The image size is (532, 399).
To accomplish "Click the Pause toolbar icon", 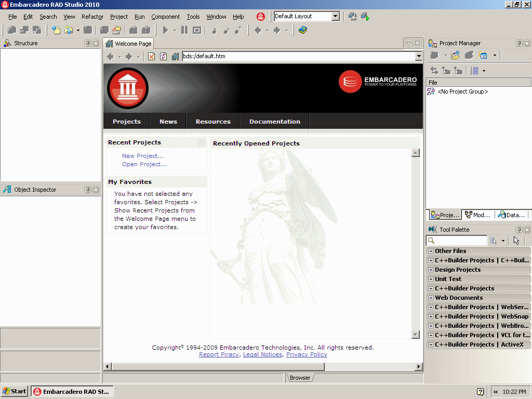I will [x=184, y=30].
